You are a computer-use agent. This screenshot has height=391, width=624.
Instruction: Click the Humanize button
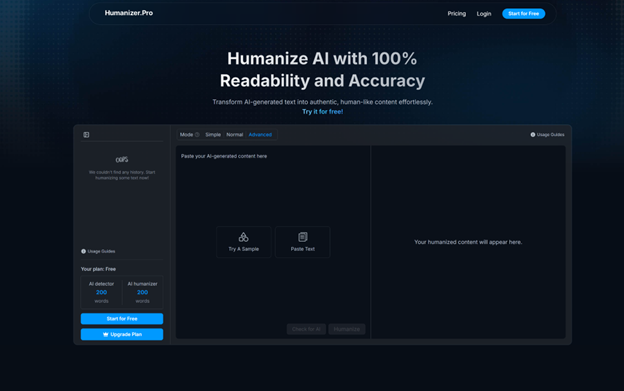(x=347, y=329)
